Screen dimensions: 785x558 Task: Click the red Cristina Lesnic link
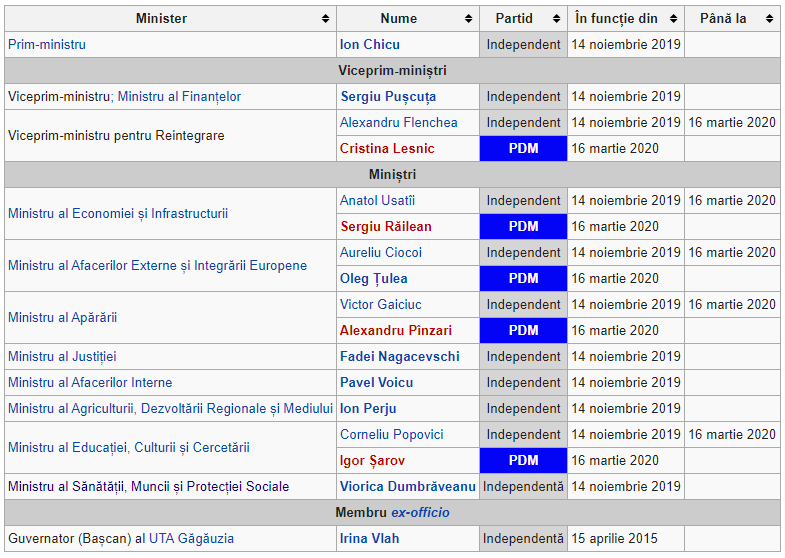(385, 149)
